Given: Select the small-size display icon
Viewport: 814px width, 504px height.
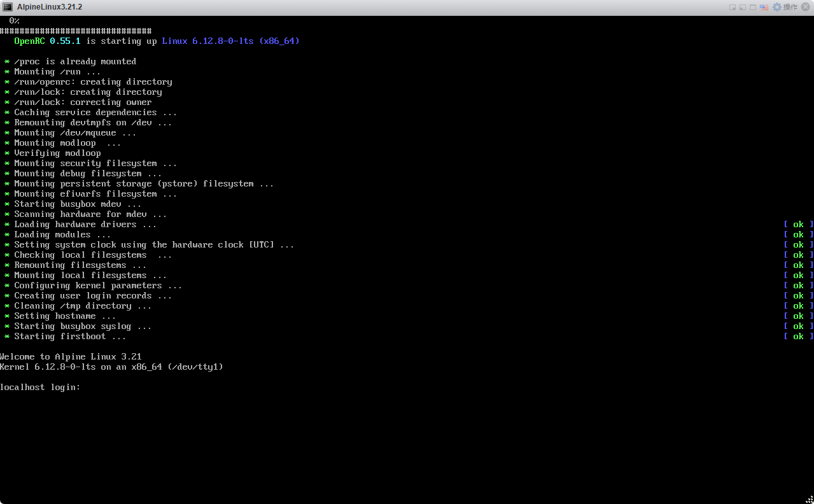Looking at the screenshot, I should (733, 8).
